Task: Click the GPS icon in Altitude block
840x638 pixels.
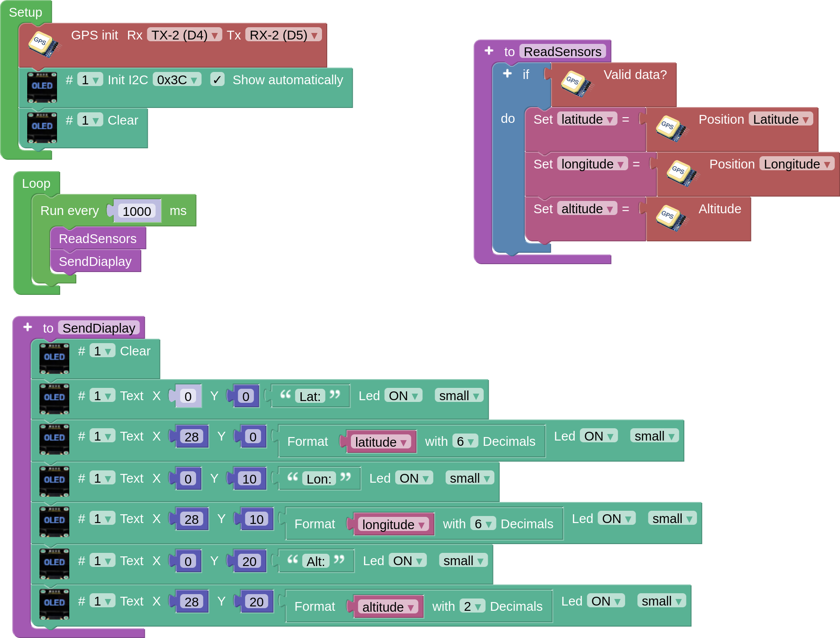Action: (671, 217)
